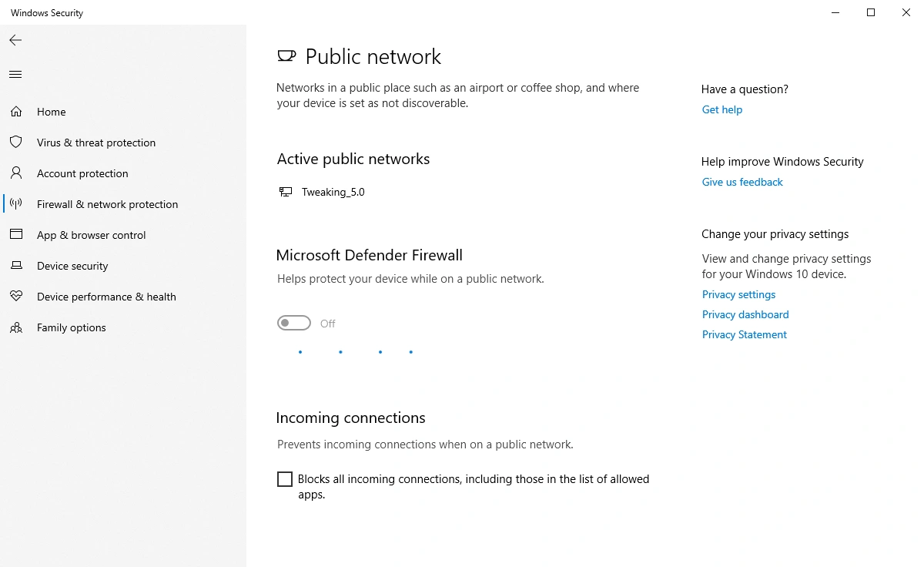
Task: Click the Change your privacy settings heading
Action: coord(775,234)
